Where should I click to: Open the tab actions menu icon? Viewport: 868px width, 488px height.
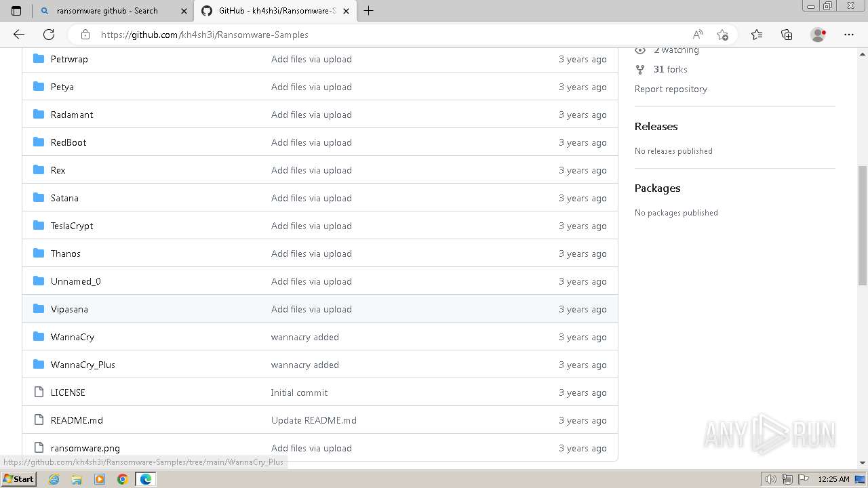(16, 11)
